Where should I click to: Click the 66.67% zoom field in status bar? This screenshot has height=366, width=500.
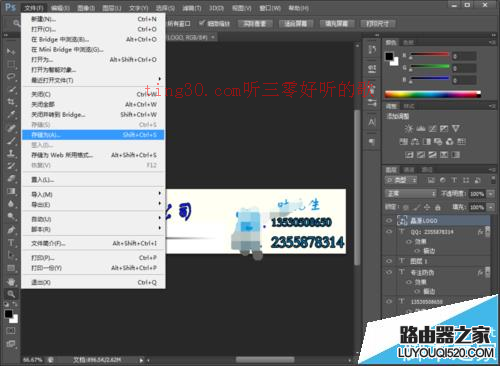33,360
